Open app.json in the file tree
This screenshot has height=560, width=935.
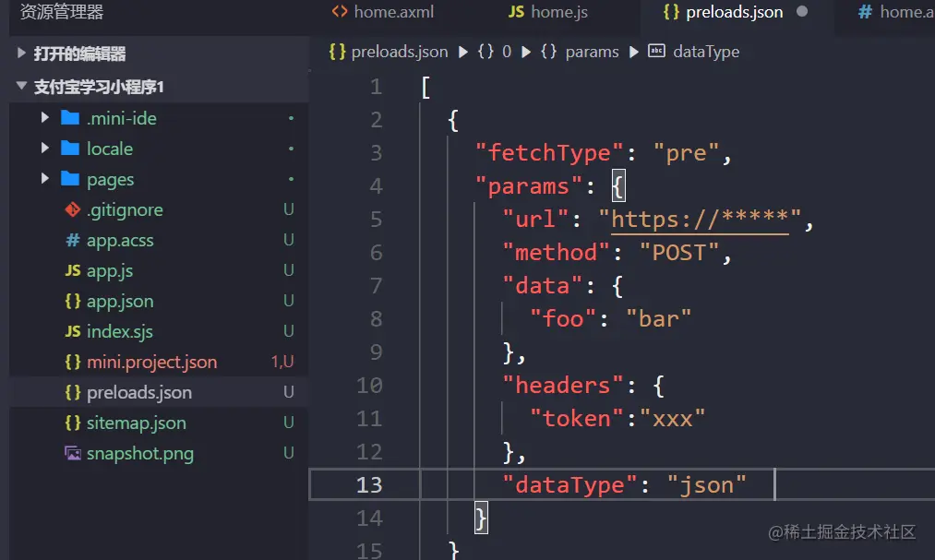(x=120, y=301)
